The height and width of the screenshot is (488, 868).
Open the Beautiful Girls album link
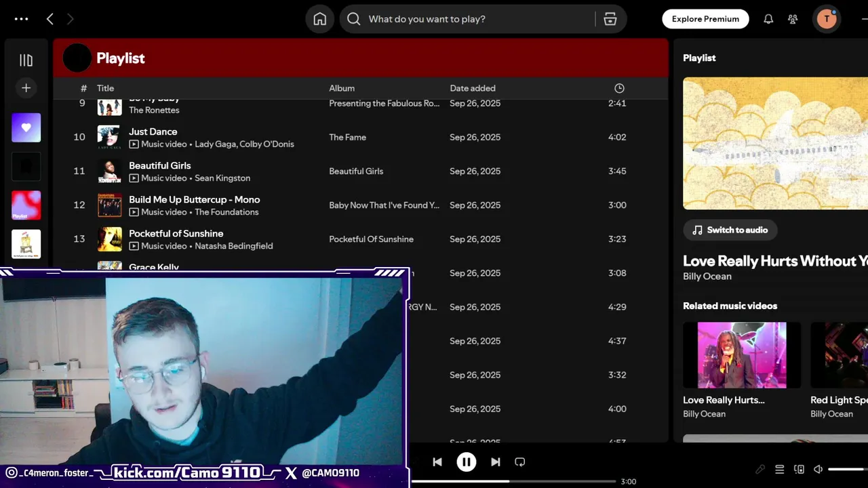coord(356,171)
